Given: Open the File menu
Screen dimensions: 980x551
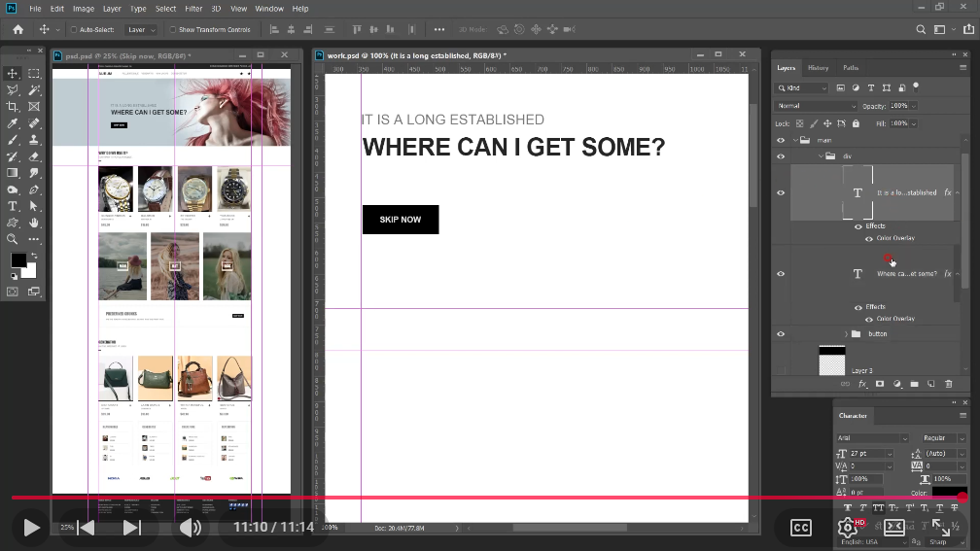Looking at the screenshot, I should click(x=35, y=9).
